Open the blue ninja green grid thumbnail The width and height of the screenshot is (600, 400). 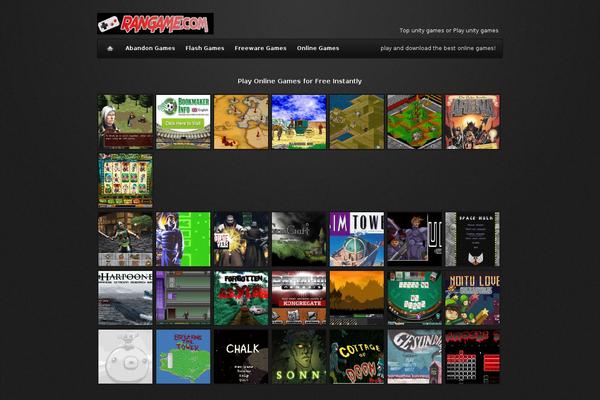coord(183,239)
